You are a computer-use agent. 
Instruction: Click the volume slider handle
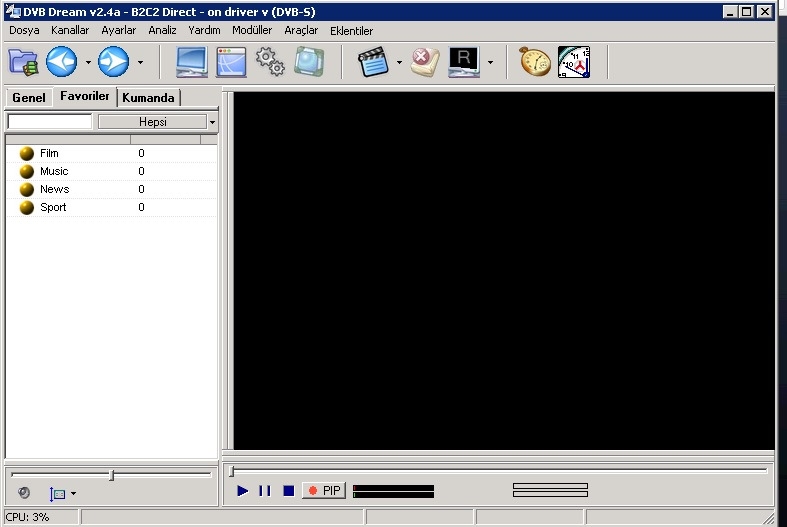pos(111,475)
